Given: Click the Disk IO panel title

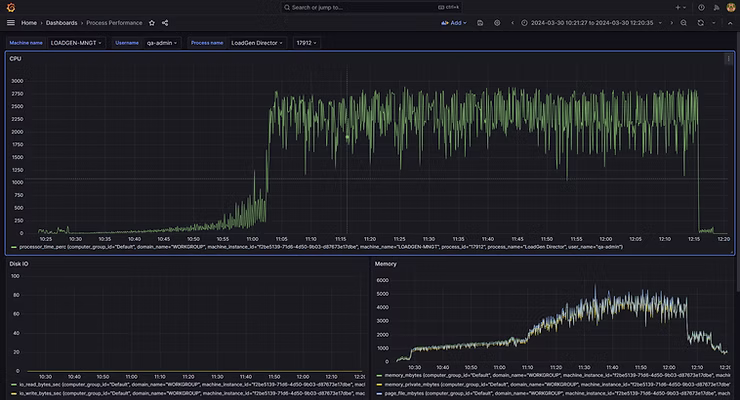Looking at the screenshot, I should tap(19, 264).
